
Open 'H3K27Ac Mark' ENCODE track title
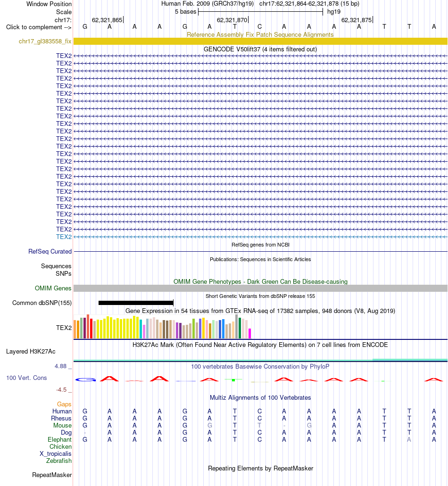pyautogui.click(x=260, y=345)
